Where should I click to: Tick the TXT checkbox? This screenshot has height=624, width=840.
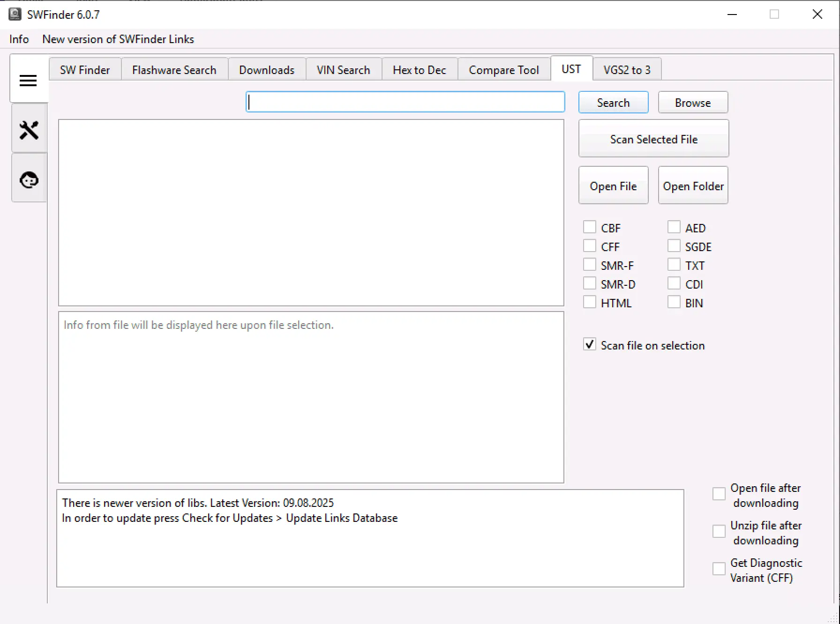[x=674, y=265]
